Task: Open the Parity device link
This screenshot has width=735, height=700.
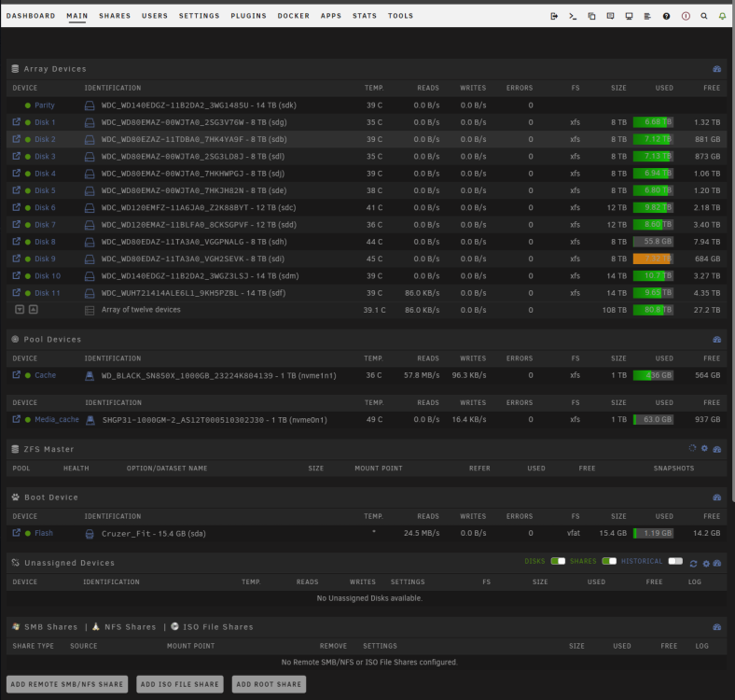Action: tap(45, 105)
